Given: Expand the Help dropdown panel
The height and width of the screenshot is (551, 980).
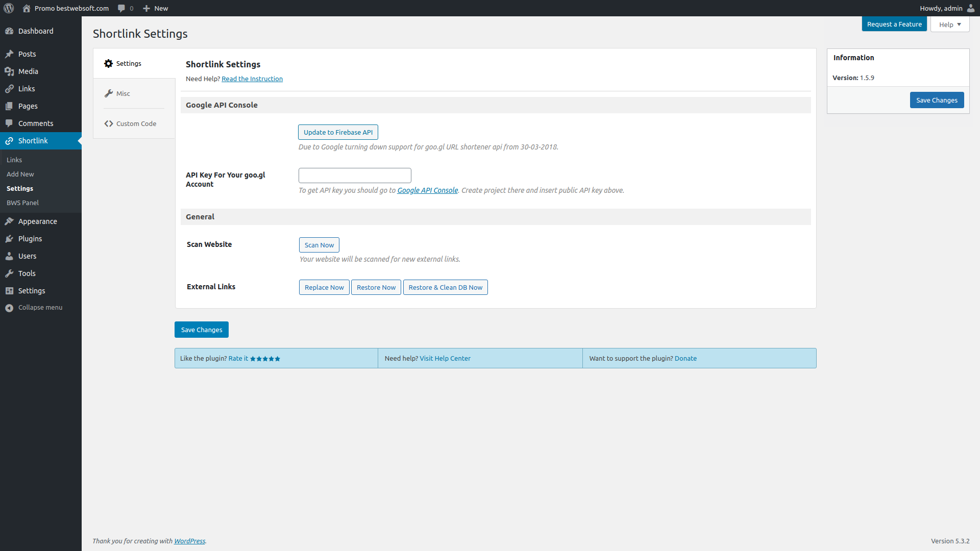Looking at the screenshot, I should (950, 24).
